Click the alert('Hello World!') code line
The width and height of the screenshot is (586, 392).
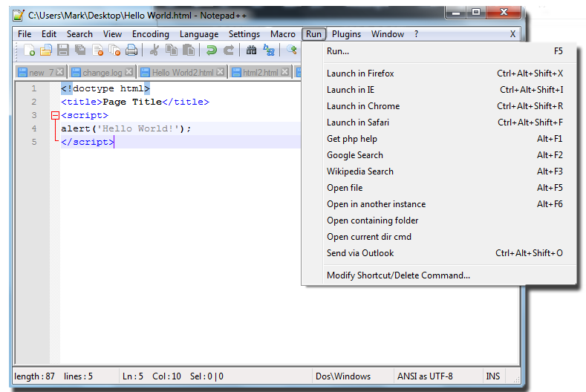(x=126, y=129)
